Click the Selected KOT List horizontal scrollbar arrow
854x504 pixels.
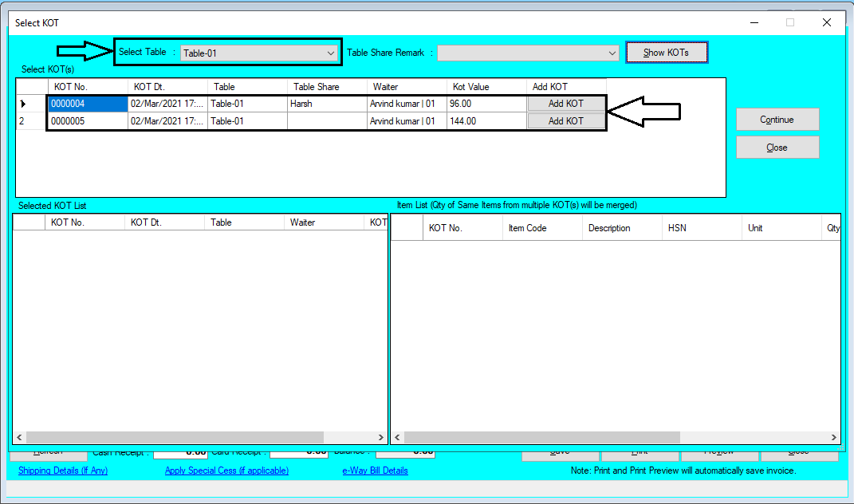[18, 436]
